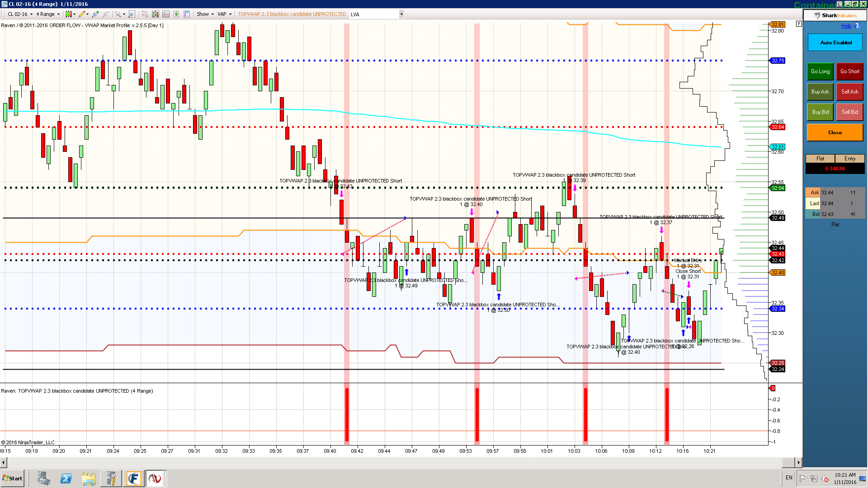Open the strategies dollar icon
The width and height of the screenshot is (868, 488).
tap(176, 14)
